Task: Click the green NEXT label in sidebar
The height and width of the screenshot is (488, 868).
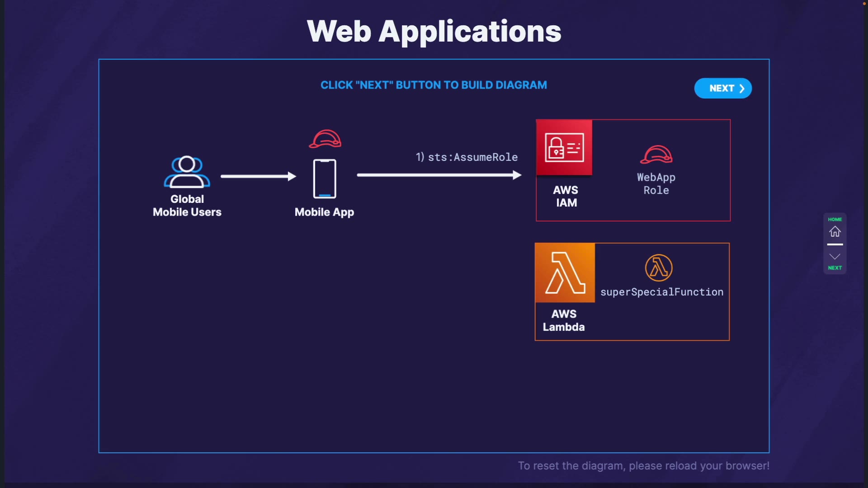Action: coord(835,268)
